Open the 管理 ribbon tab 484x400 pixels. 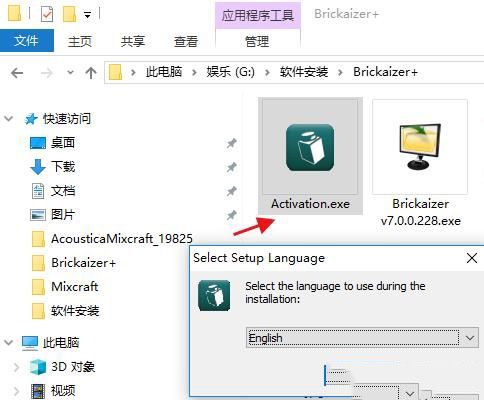pos(257,41)
